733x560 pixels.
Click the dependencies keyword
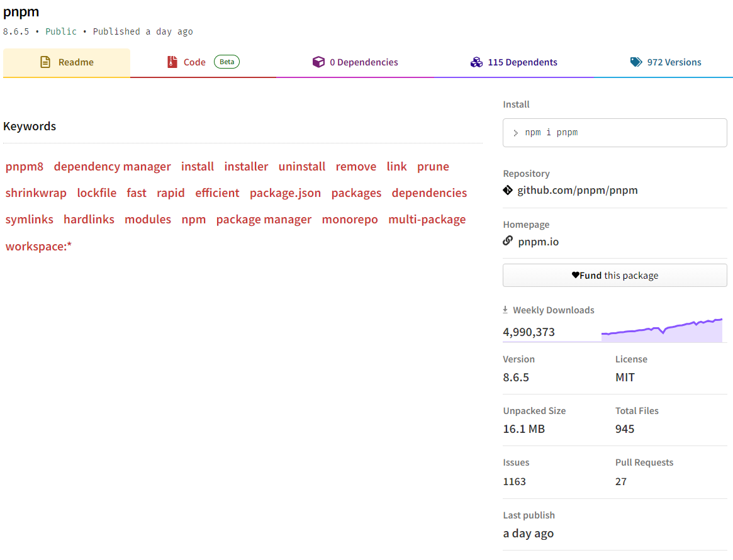click(429, 193)
